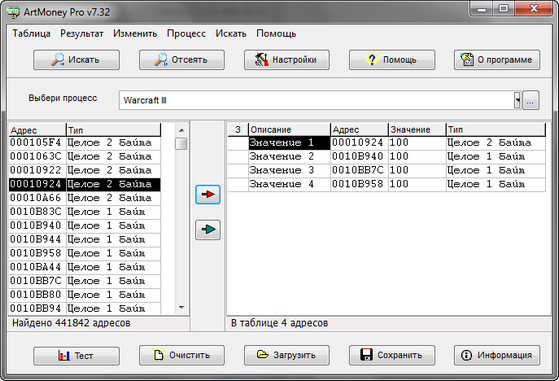
Task: Click the question mark icon on Помощь
Action: 372,59
